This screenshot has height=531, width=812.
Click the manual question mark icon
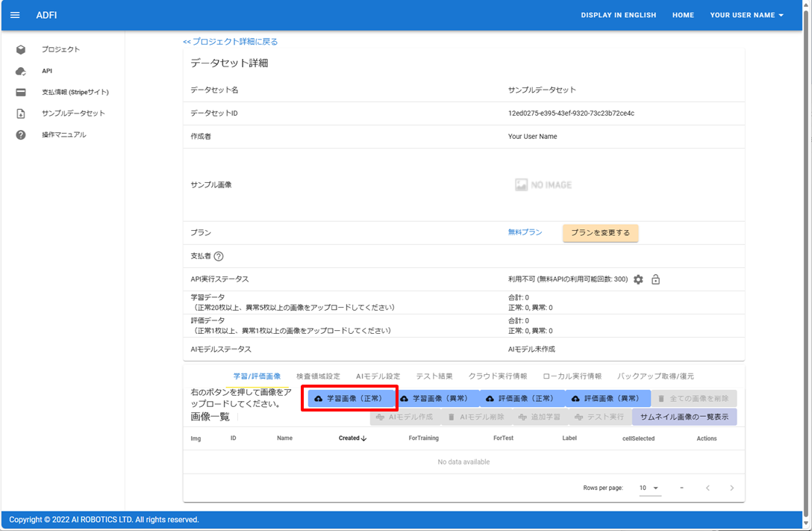(x=21, y=134)
